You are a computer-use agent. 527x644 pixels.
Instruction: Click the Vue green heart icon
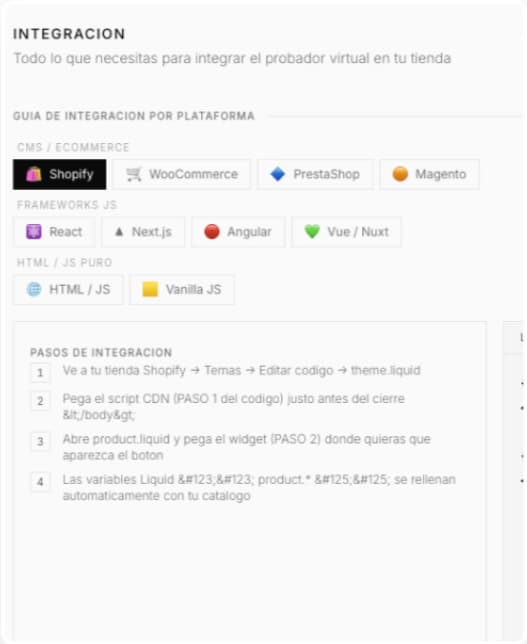[x=312, y=232]
